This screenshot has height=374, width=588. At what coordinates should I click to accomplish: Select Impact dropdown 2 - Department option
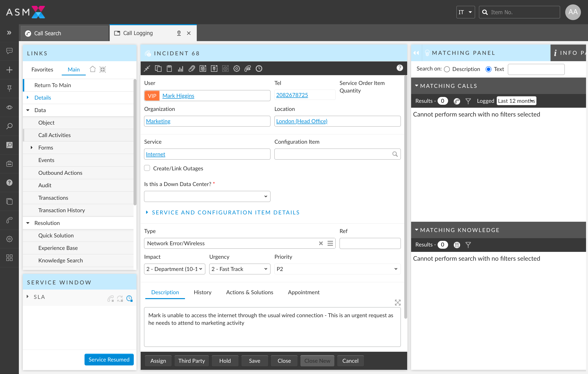pyautogui.click(x=174, y=269)
